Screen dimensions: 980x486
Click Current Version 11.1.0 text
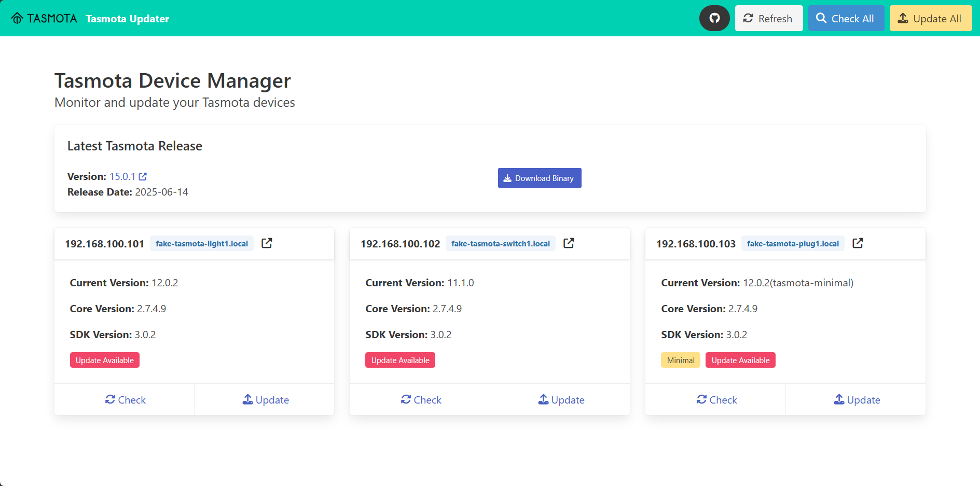[420, 283]
